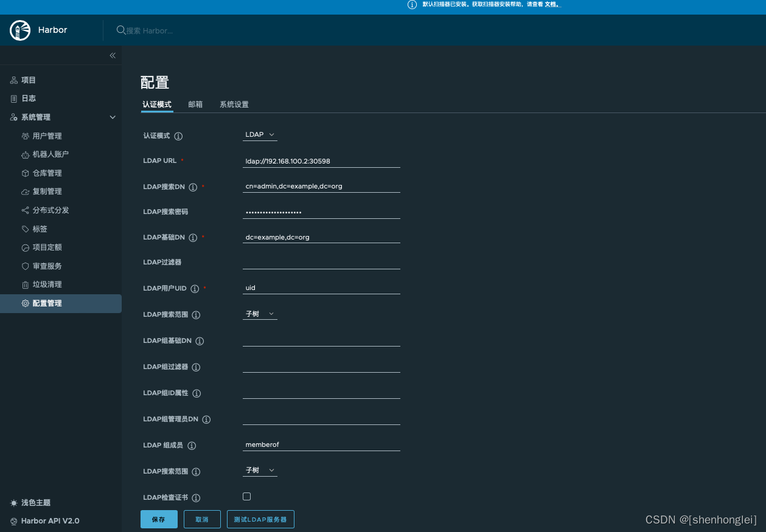Click the LDAP搜索DN input field
The width and height of the screenshot is (766, 532).
[x=321, y=186]
